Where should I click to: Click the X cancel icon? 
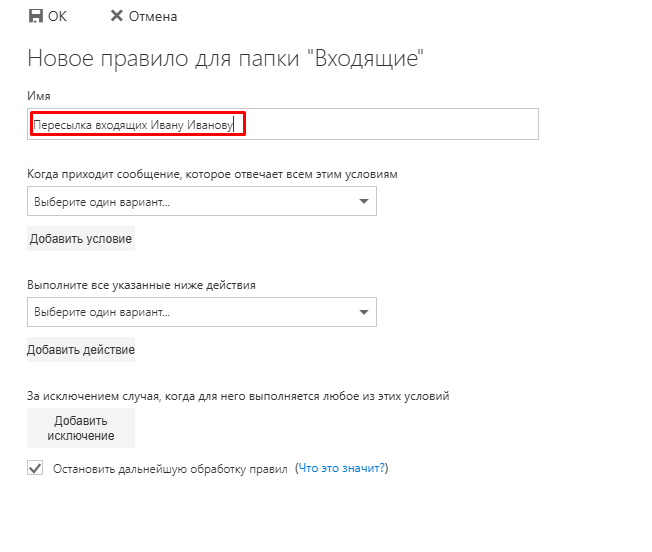(x=117, y=16)
